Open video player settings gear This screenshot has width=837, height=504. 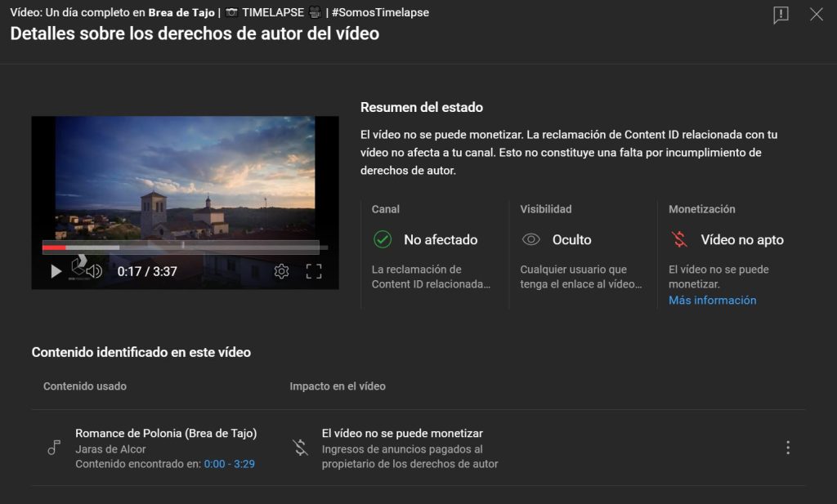pos(281,271)
